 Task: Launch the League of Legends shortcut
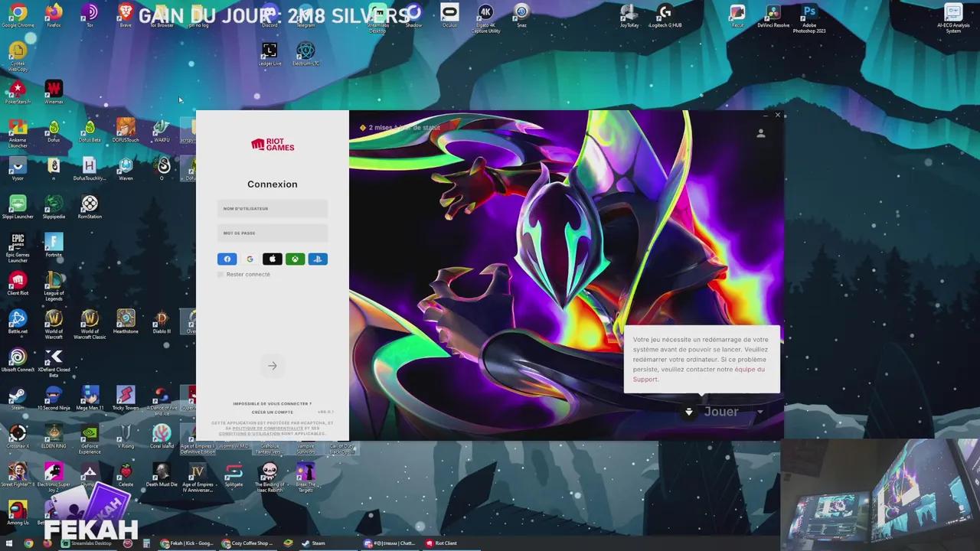pyautogui.click(x=54, y=286)
